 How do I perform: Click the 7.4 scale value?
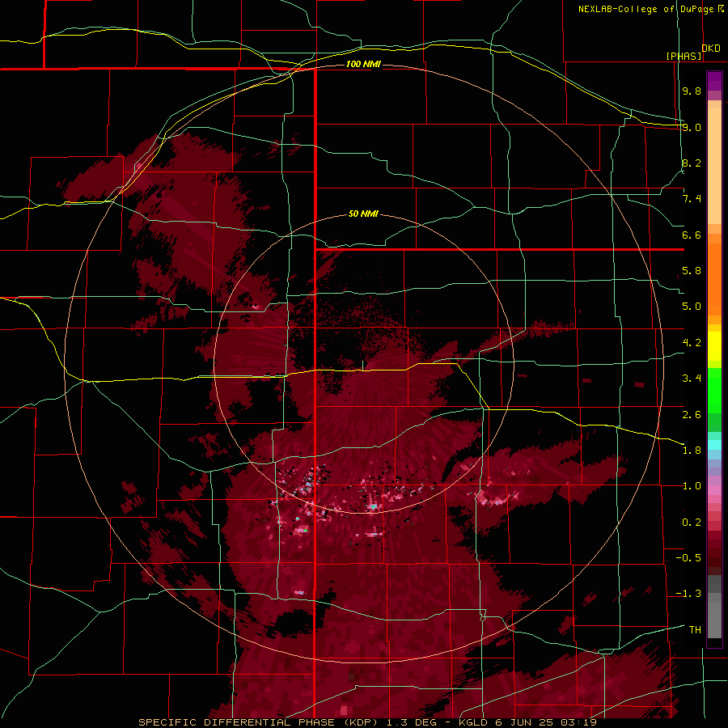692,199
